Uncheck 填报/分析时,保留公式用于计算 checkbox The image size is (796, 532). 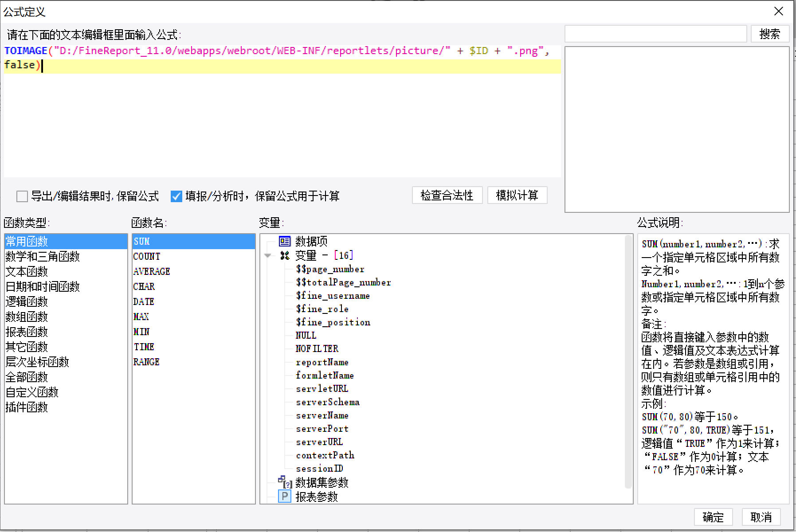(176, 196)
